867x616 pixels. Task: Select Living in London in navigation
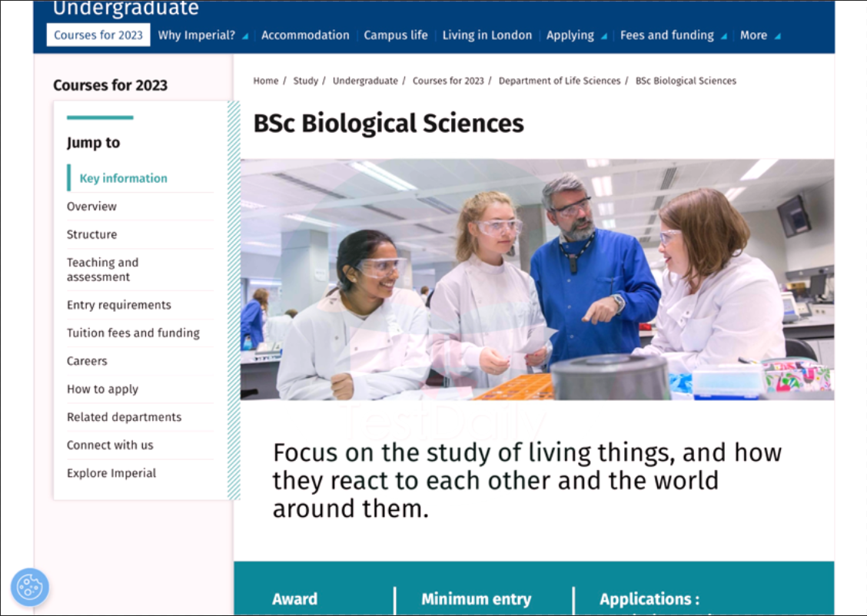(x=487, y=35)
